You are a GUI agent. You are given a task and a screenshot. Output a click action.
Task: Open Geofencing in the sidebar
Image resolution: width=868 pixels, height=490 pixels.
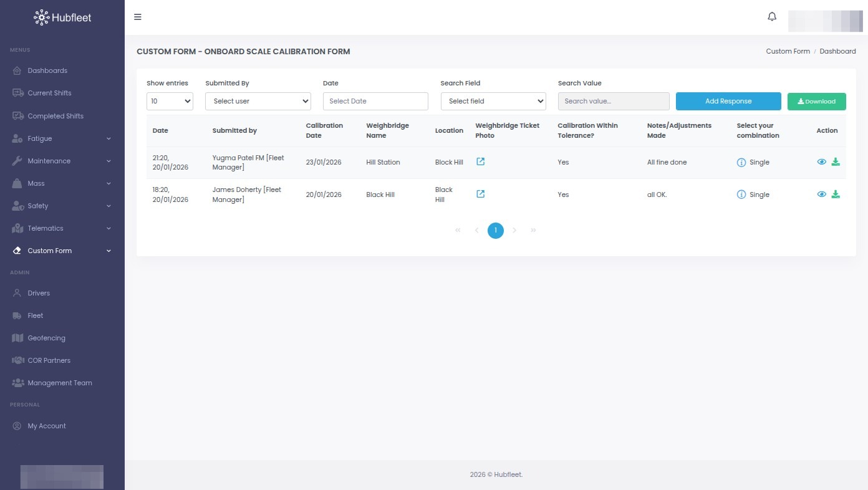pos(46,338)
